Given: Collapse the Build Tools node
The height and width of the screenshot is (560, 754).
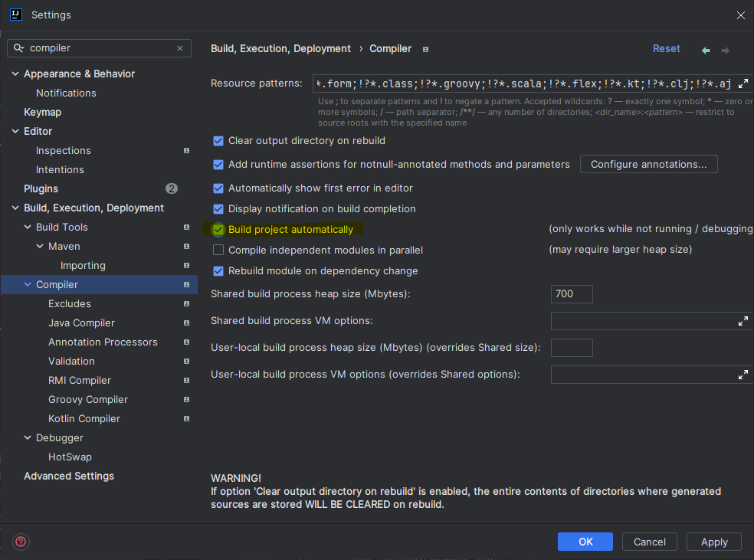Looking at the screenshot, I should tap(28, 227).
